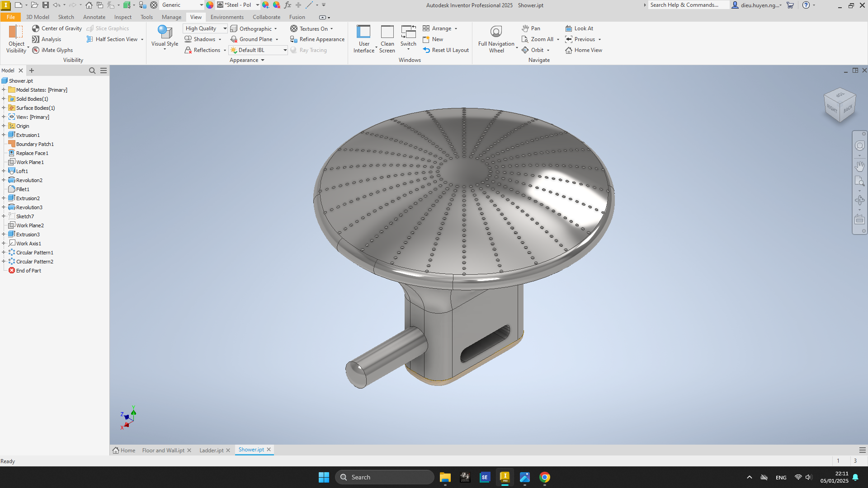The height and width of the screenshot is (488, 868).
Task: Open the Manage ribbon tab
Action: click(x=171, y=17)
